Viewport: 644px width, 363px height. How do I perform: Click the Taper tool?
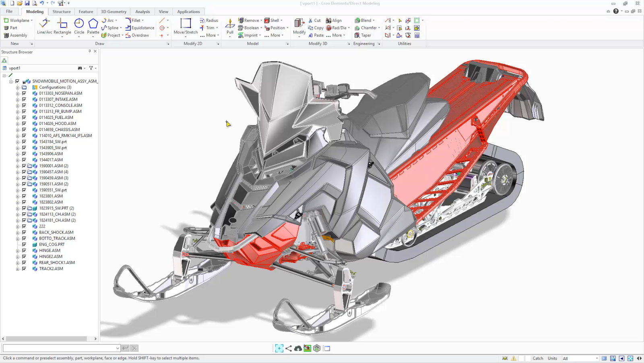(x=364, y=35)
